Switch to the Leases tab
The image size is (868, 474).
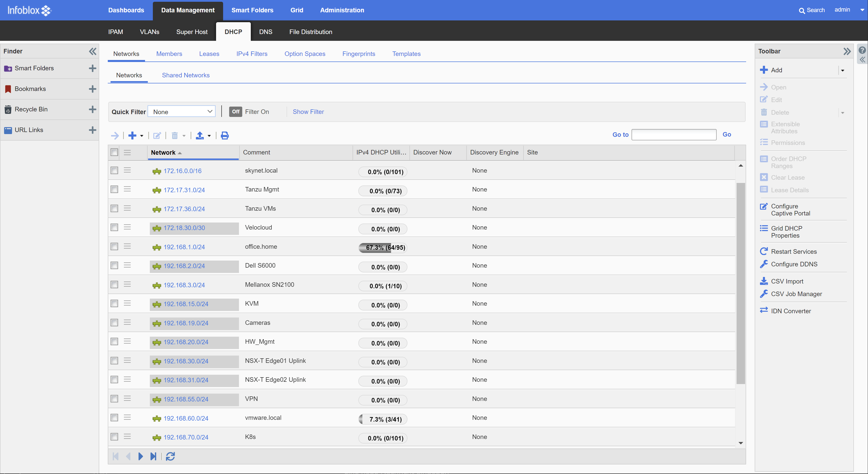(x=209, y=54)
